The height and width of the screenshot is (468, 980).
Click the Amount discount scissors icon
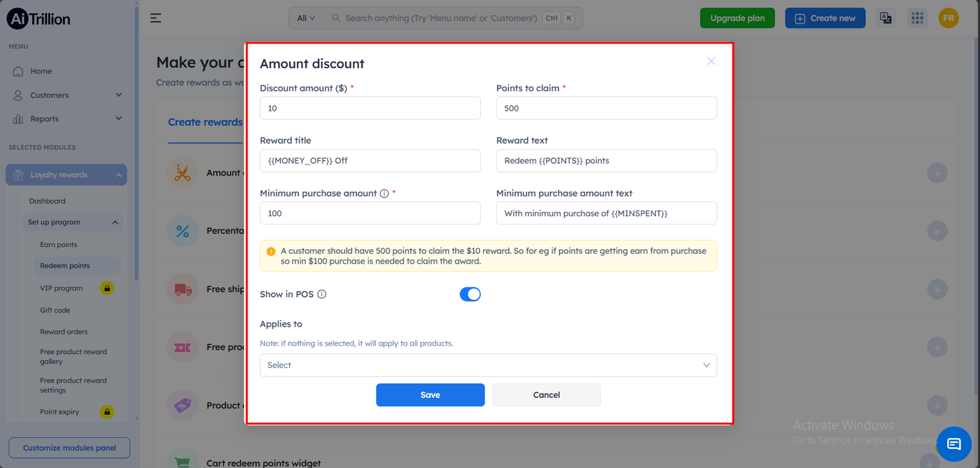coord(183,173)
